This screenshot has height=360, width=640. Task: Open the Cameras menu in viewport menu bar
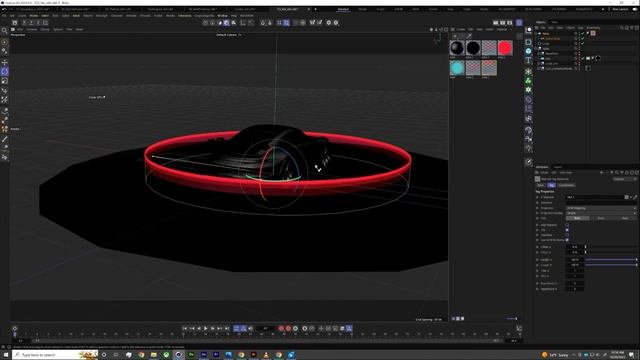[32, 29]
